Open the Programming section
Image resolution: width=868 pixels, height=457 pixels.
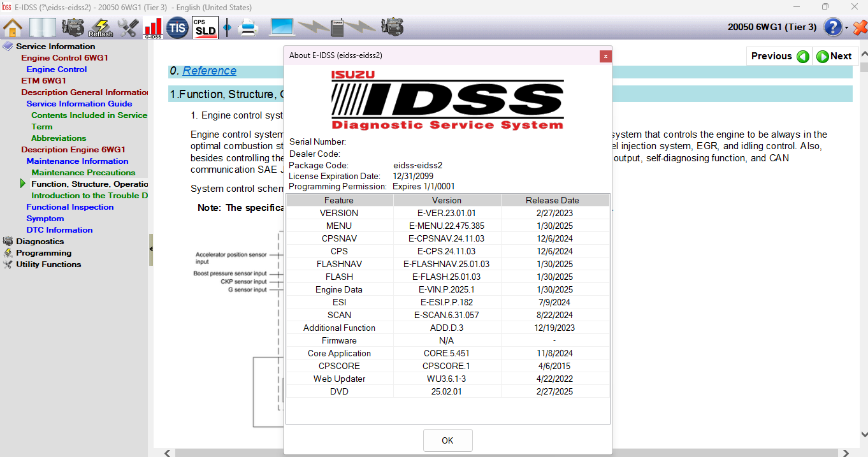point(43,253)
